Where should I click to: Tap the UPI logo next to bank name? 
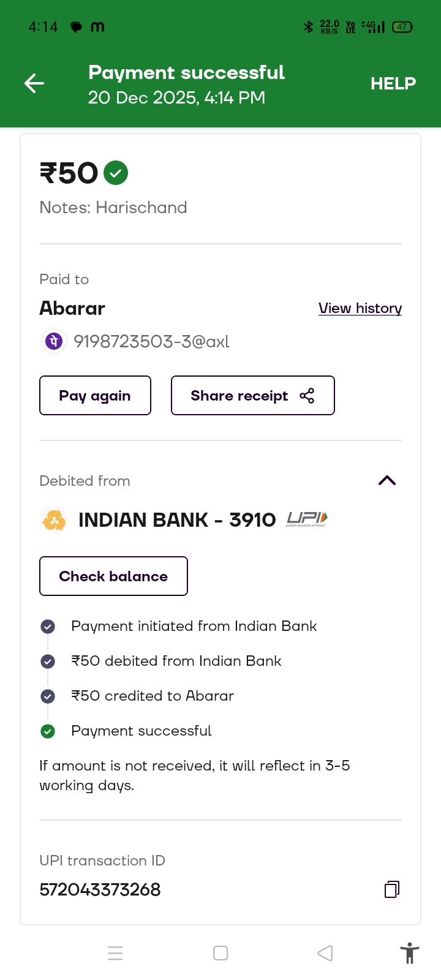click(307, 520)
